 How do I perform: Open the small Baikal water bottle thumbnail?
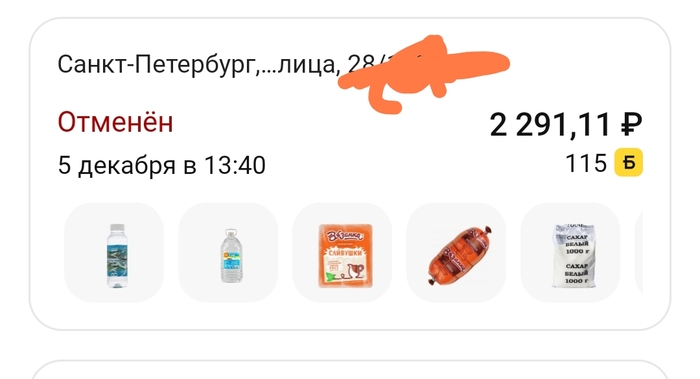114,252
